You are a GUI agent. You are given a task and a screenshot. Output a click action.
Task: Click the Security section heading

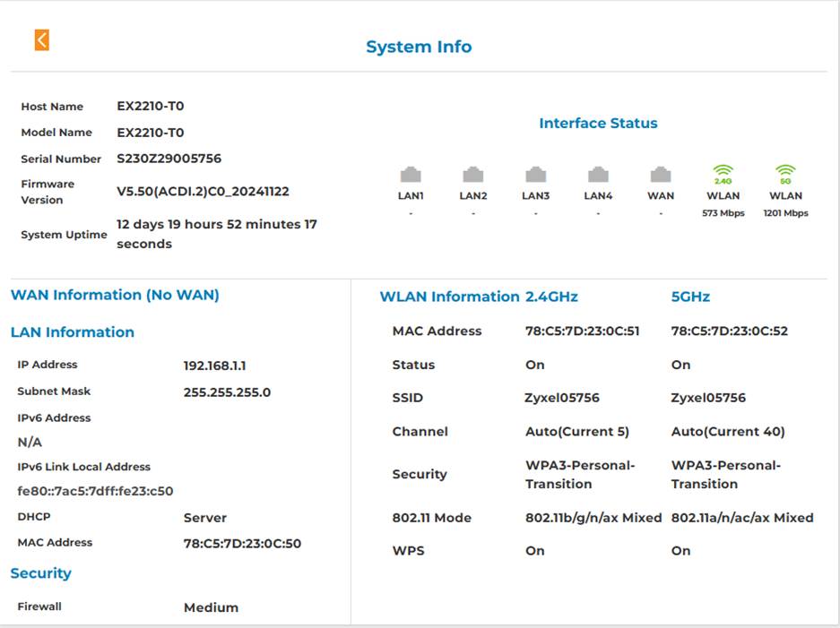pyautogui.click(x=40, y=572)
